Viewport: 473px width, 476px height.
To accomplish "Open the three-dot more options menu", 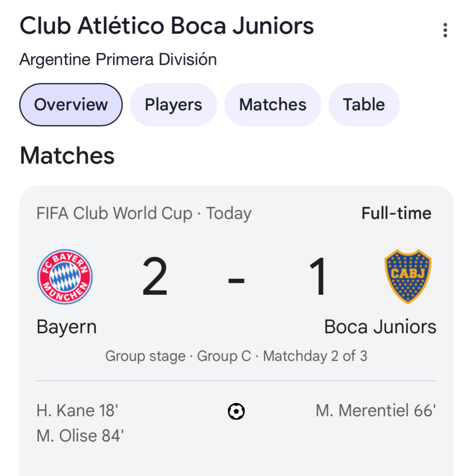I will pyautogui.click(x=445, y=30).
